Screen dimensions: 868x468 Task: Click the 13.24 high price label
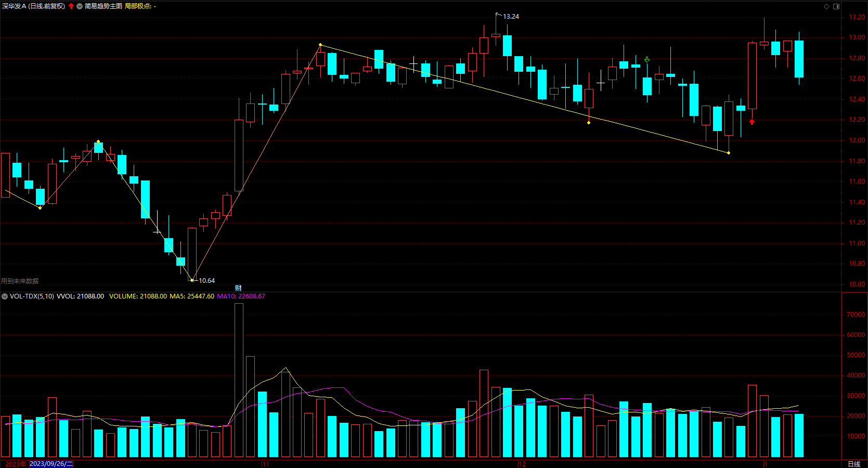click(511, 17)
